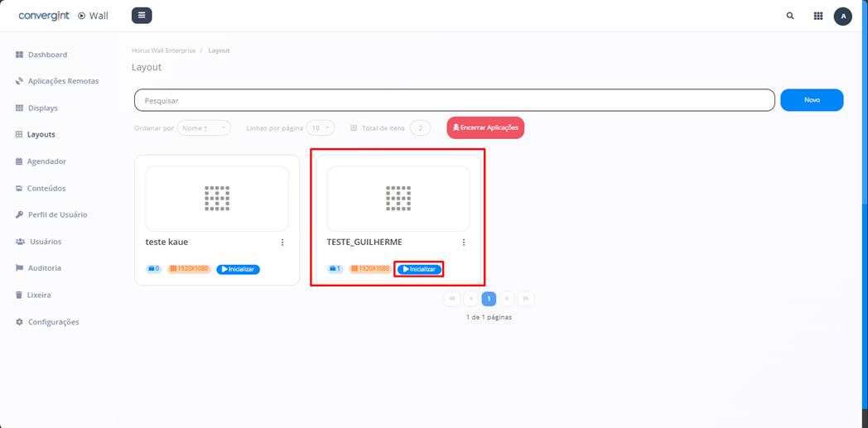Open three-dot menu for teste kaue
868x428 pixels.
(x=282, y=243)
